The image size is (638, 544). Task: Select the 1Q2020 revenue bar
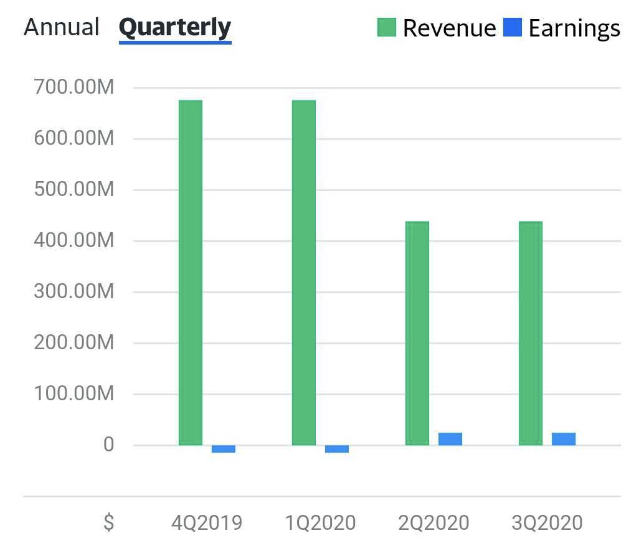tap(304, 272)
